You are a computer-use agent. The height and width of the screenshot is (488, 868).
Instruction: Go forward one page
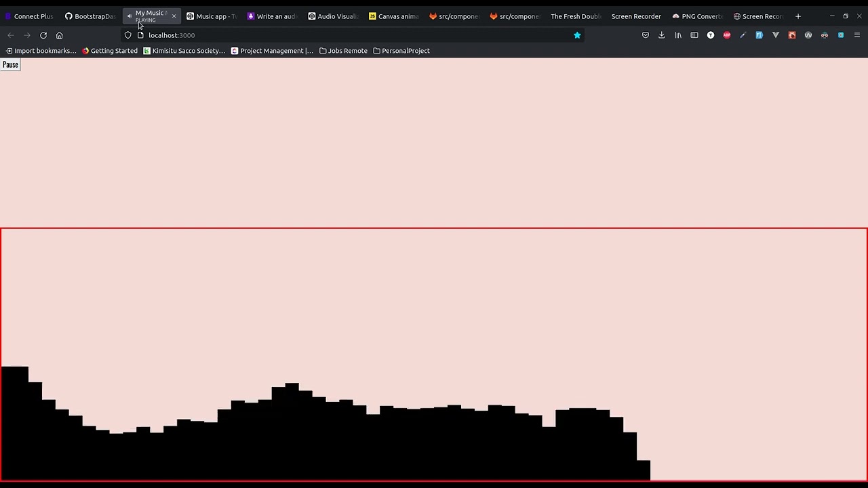(27, 35)
